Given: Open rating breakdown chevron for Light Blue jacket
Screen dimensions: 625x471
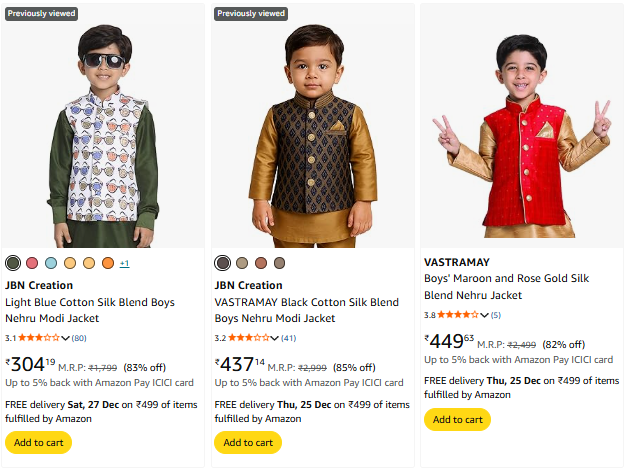Looking at the screenshot, I should point(65,338).
